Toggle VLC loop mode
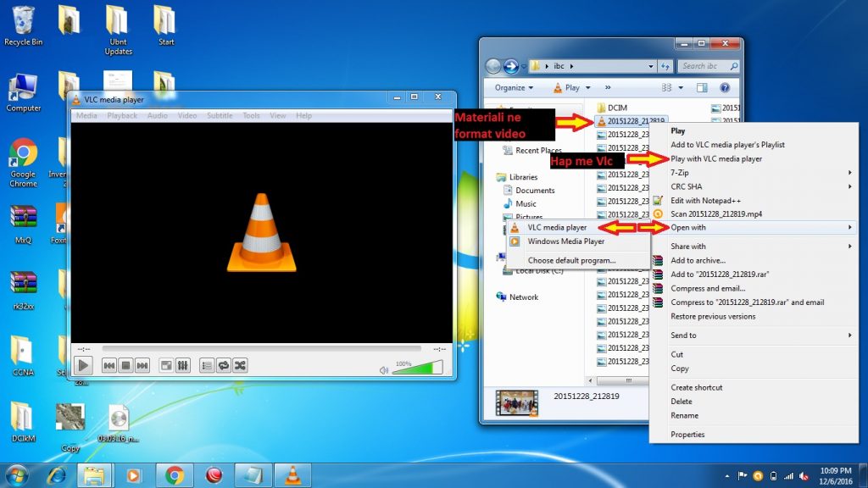 (223, 365)
